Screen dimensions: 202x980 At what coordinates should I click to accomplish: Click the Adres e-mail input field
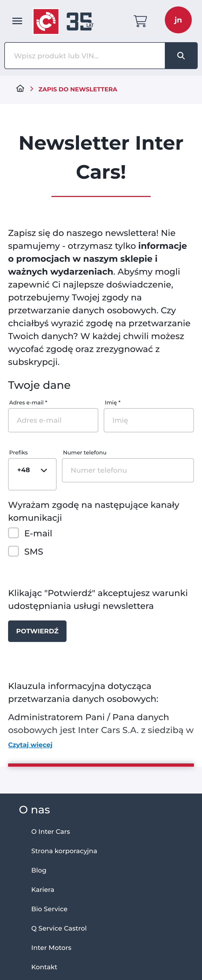pyautogui.click(x=53, y=420)
